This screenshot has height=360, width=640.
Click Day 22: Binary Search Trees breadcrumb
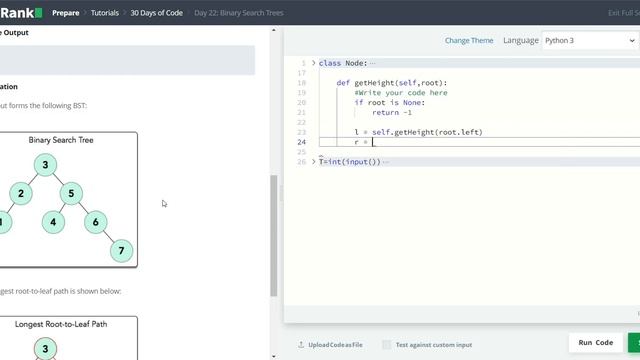click(239, 13)
